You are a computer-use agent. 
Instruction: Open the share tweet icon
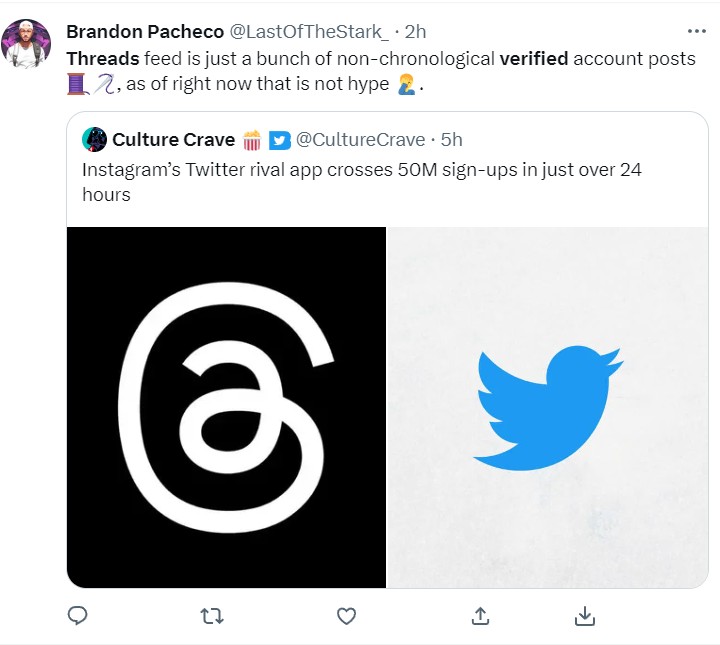click(x=480, y=616)
